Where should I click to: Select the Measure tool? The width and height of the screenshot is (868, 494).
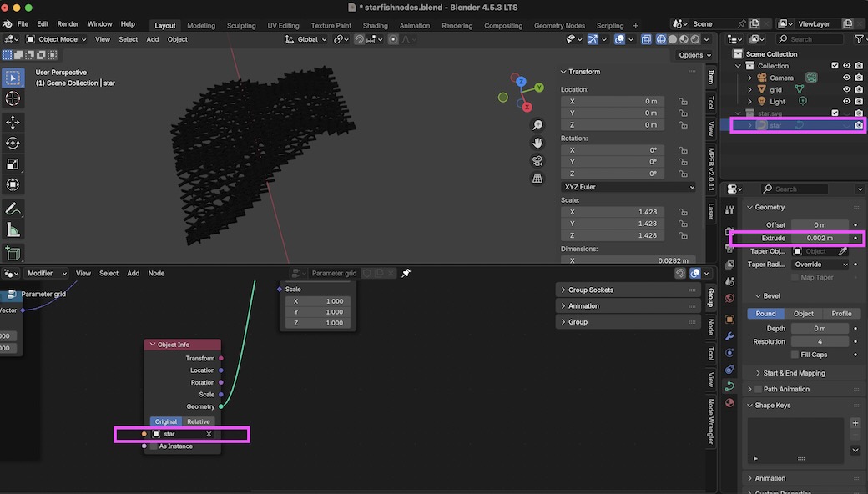[x=13, y=230]
